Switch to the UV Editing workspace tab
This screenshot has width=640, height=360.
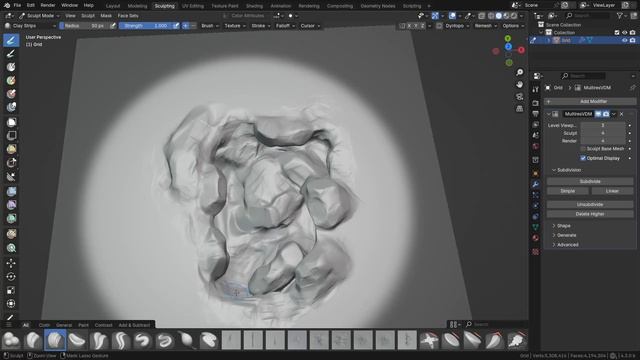coord(193,6)
